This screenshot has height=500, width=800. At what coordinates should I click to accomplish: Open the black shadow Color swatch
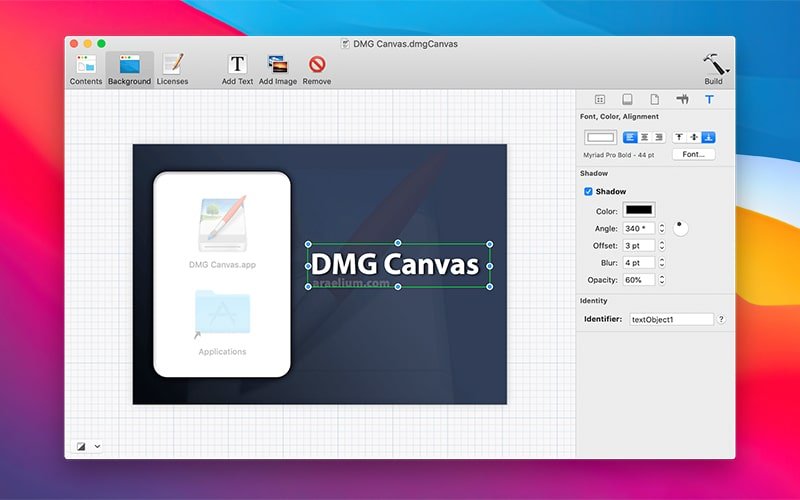638,210
